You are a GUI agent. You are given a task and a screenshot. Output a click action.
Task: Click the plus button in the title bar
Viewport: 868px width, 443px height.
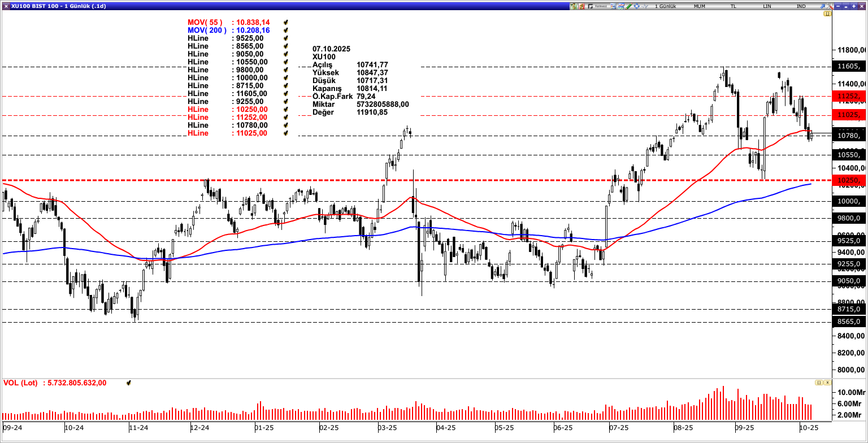click(x=853, y=6)
